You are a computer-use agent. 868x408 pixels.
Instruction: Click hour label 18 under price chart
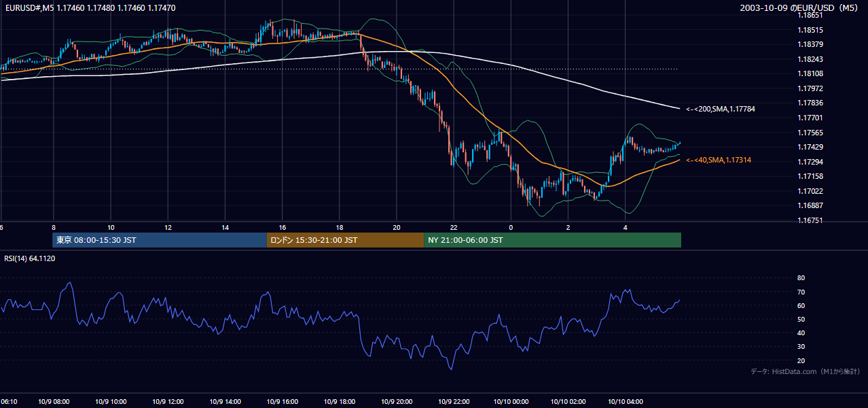pos(340,227)
